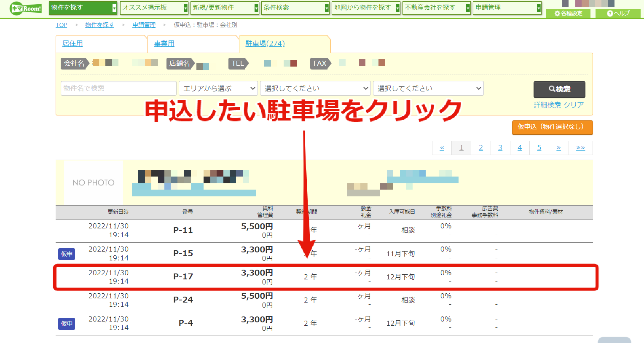Click the クリア link
644x343 pixels.
coord(574,105)
